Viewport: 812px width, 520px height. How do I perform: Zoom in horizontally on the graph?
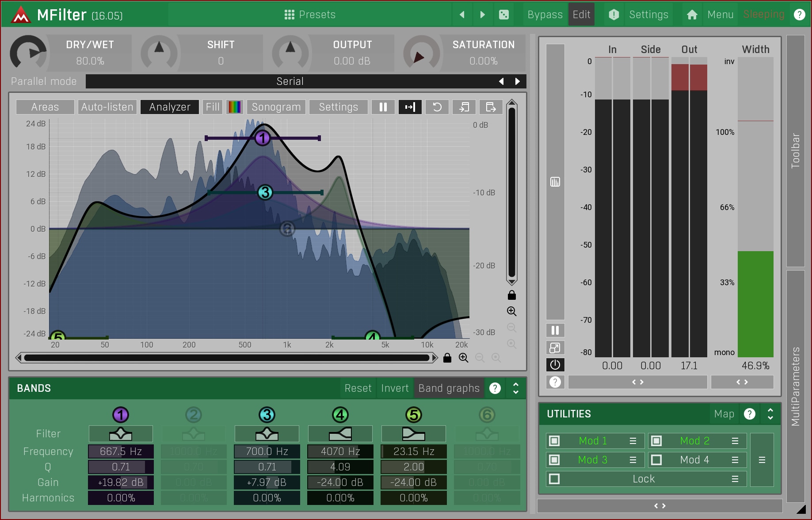(463, 358)
